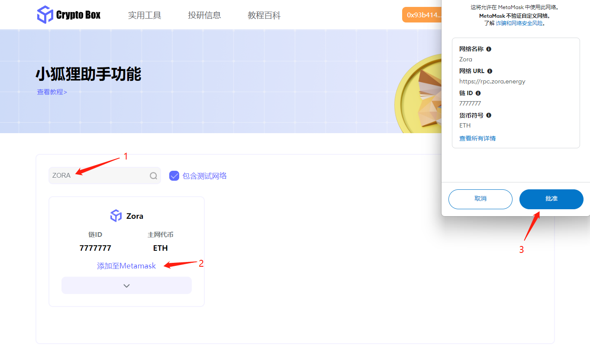590x364 pixels.
Task: Open the 教程百科 menu
Action: [x=264, y=16]
